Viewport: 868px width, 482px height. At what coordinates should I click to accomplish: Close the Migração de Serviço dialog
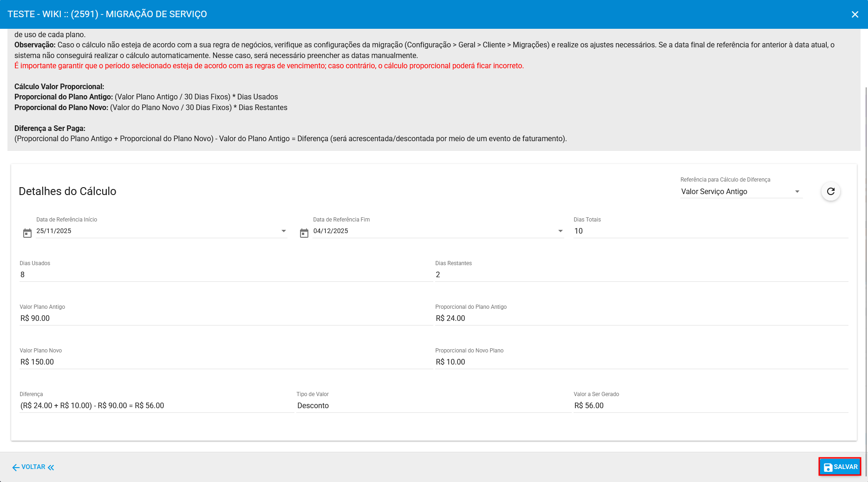[x=855, y=14]
